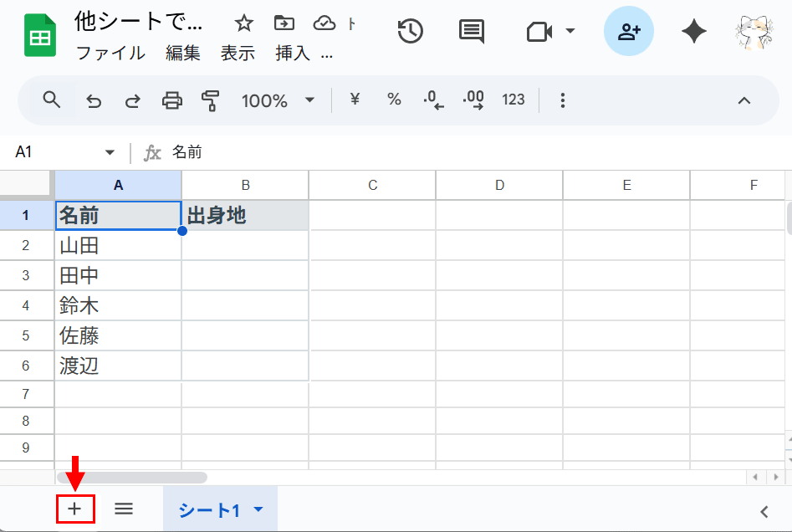Open the all sheets list icon
Image resolution: width=792 pixels, height=532 pixels.
[124, 509]
